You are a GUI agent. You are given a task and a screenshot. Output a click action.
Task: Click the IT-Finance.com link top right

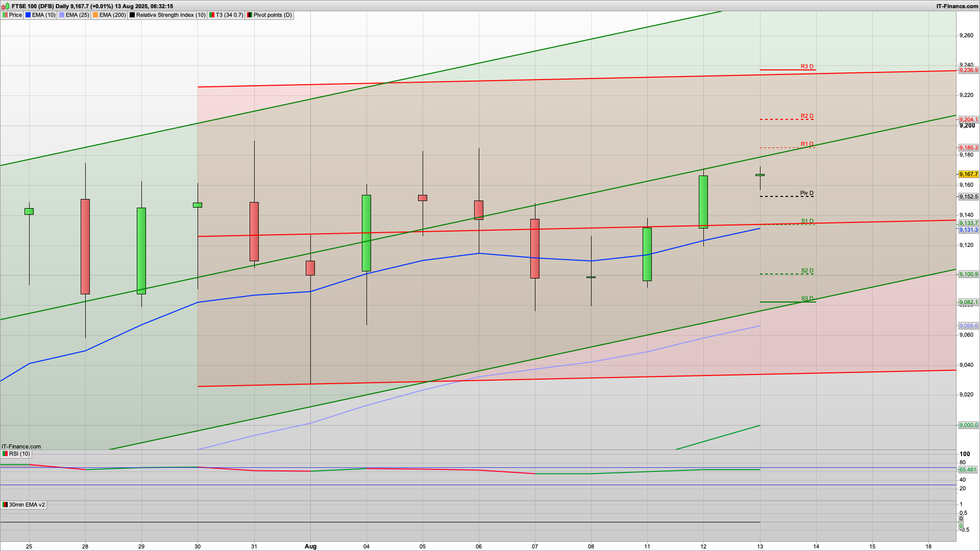(x=957, y=6)
